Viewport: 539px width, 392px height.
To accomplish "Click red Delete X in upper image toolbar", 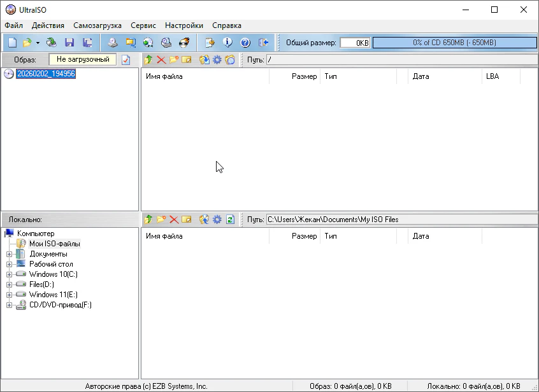I will click(161, 60).
